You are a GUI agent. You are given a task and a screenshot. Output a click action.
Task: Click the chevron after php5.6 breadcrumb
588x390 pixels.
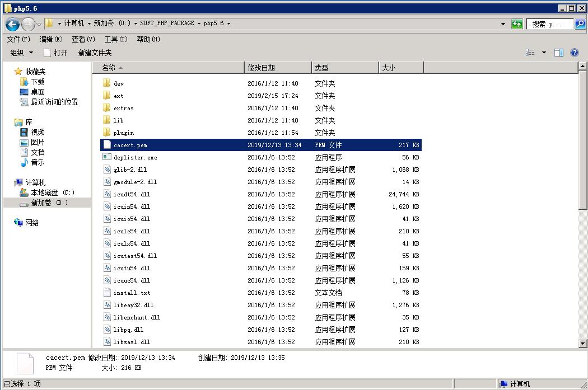tap(228, 24)
